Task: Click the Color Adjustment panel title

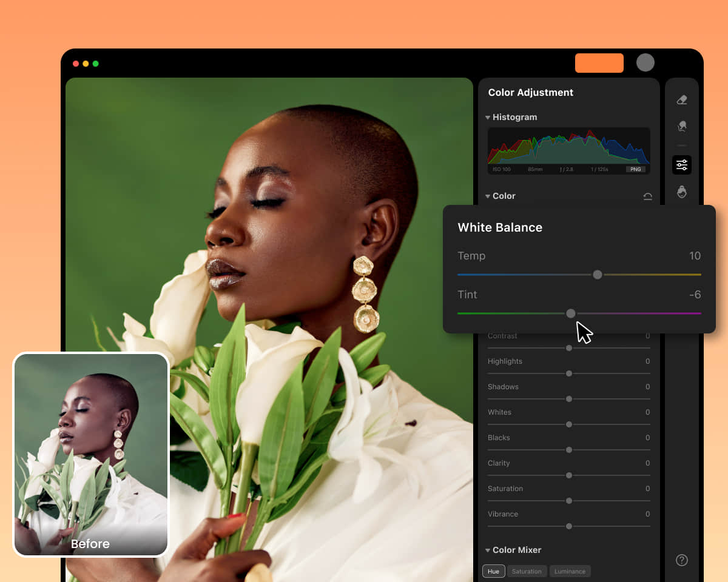Action: (531, 93)
